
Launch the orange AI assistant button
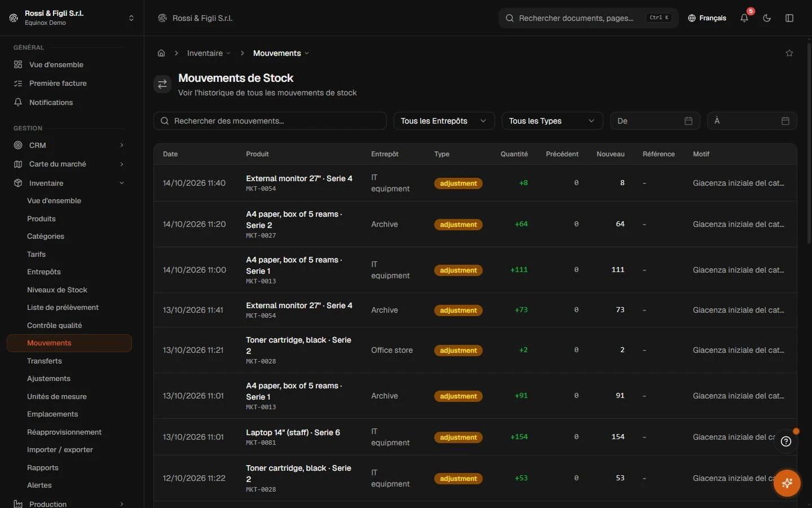pyautogui.click(x=787, y=483)
